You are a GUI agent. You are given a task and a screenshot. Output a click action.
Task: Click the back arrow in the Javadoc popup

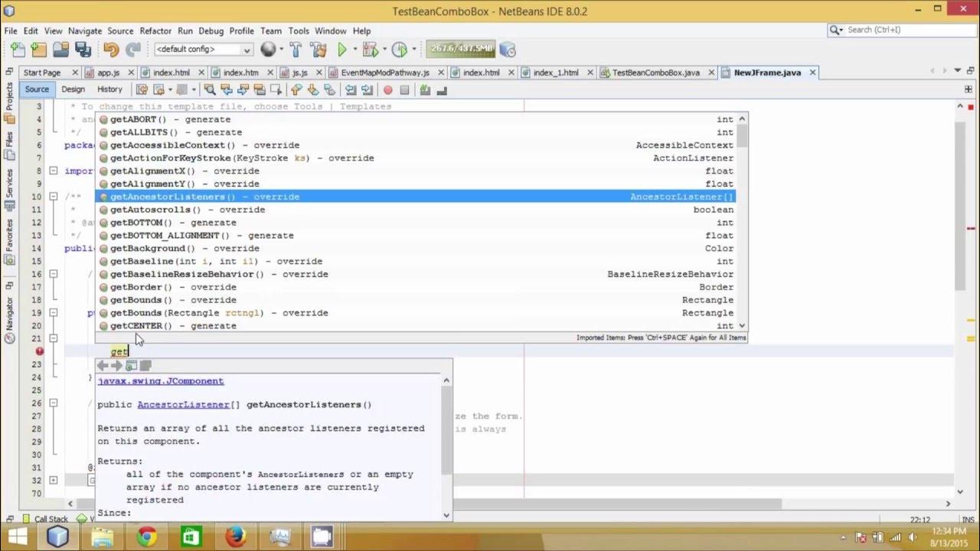[x=103, y=366]
